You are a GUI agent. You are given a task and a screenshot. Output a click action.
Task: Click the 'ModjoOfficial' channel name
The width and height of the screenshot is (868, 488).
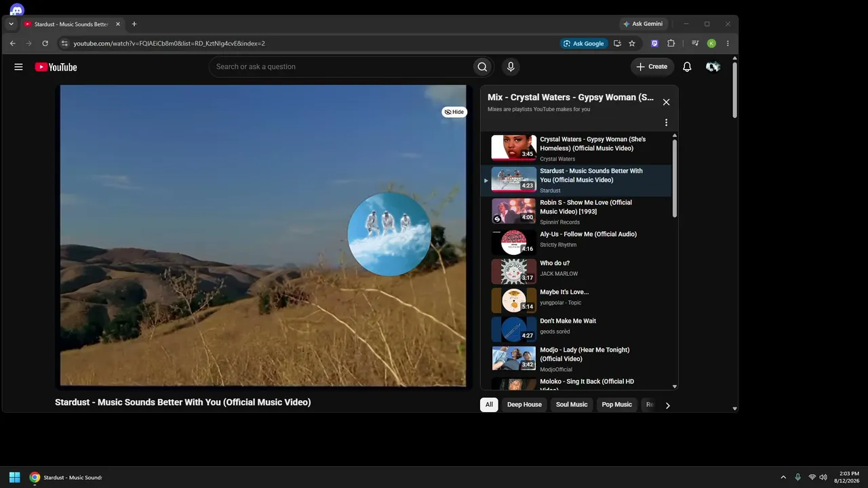pos(556,370)
